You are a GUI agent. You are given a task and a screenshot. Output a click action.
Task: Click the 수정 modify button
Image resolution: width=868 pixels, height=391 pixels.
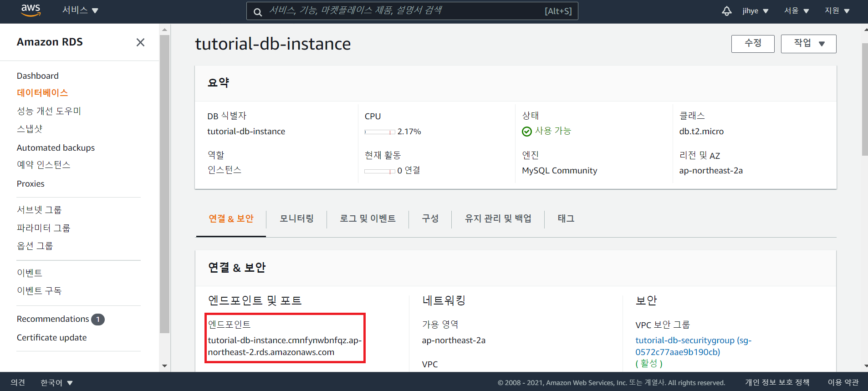point(752,44)
